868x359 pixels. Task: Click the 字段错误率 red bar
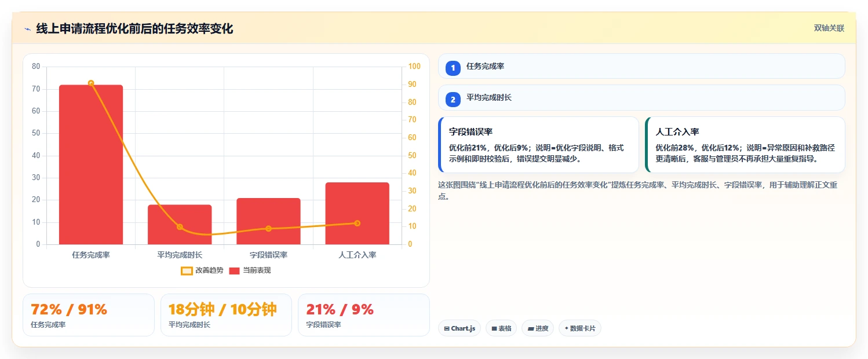coord(268,221)
